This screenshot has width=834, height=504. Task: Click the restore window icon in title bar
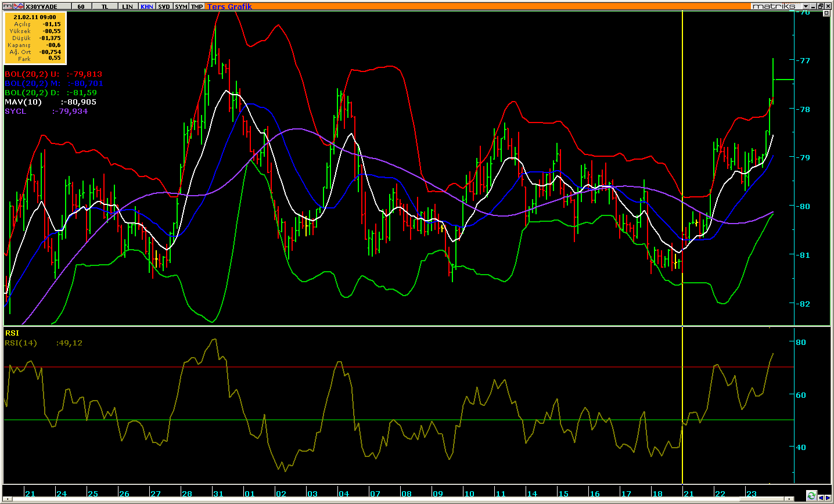[x=820, y=6]
